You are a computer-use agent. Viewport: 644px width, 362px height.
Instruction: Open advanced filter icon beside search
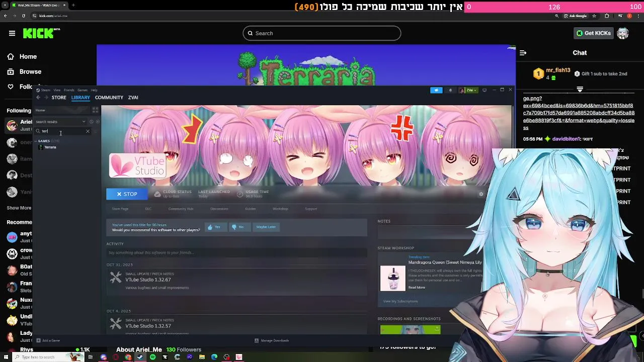click(x=96, y=131)
